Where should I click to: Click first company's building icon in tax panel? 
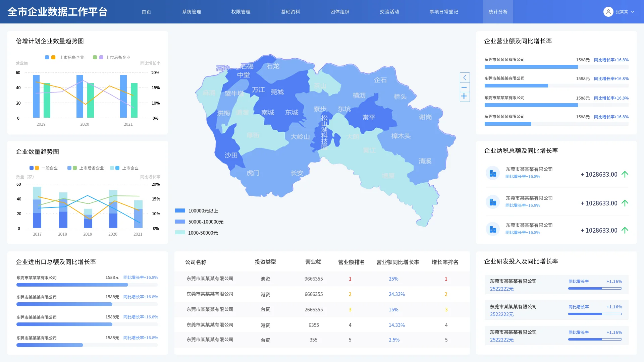493,173
